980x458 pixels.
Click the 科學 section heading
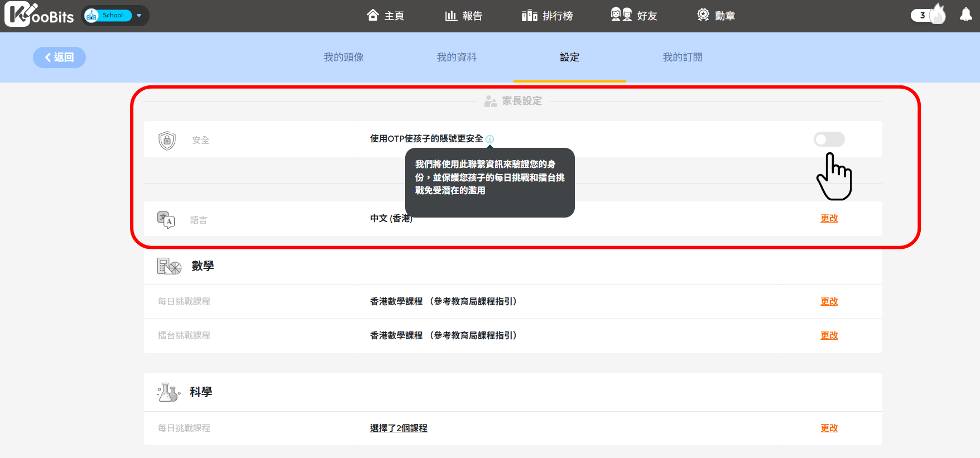coord(201,392)
